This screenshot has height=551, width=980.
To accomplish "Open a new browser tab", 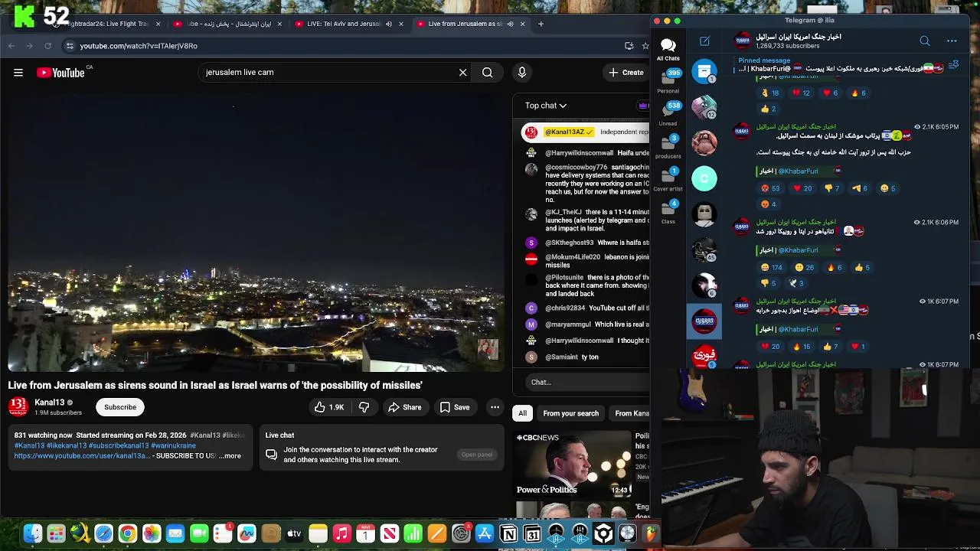I will (x=541, y=24).
